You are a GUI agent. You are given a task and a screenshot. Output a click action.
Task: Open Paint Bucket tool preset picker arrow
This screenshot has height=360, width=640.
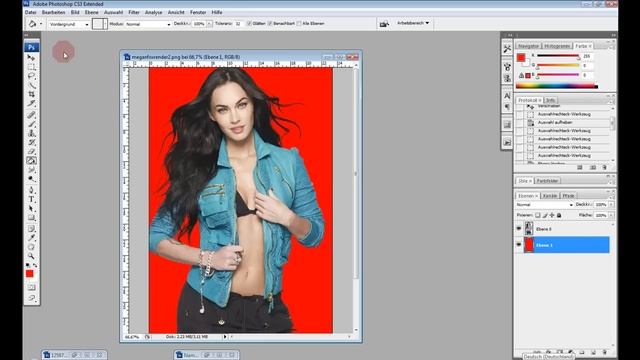pyautogui.click(x=41, y=24)
